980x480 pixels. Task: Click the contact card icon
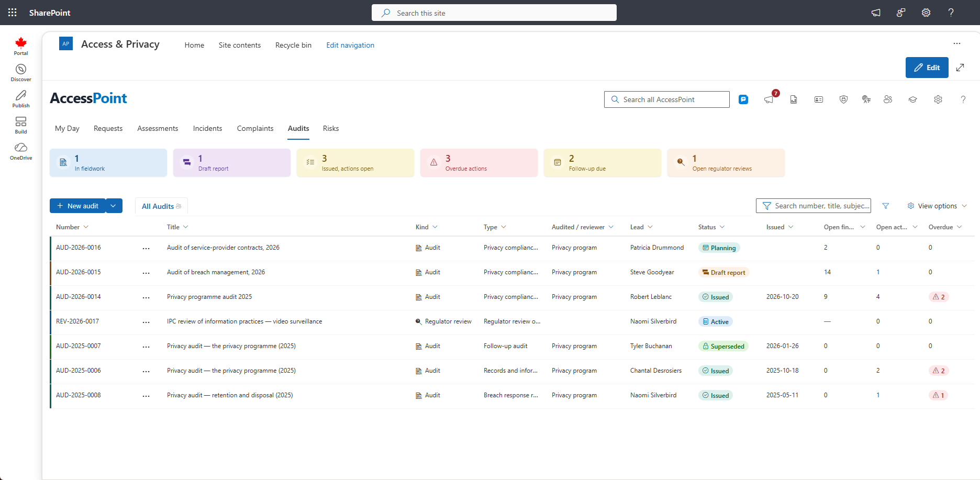[x=819, y=99]
